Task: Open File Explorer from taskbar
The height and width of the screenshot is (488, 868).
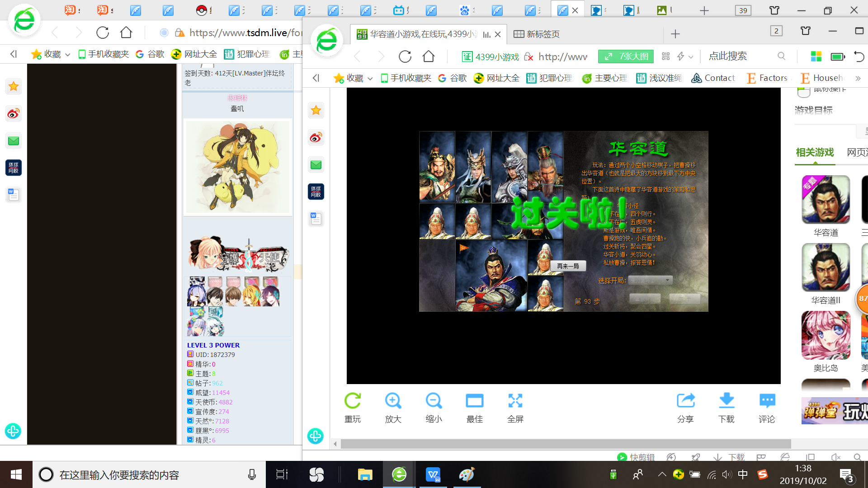Action: 365,474
